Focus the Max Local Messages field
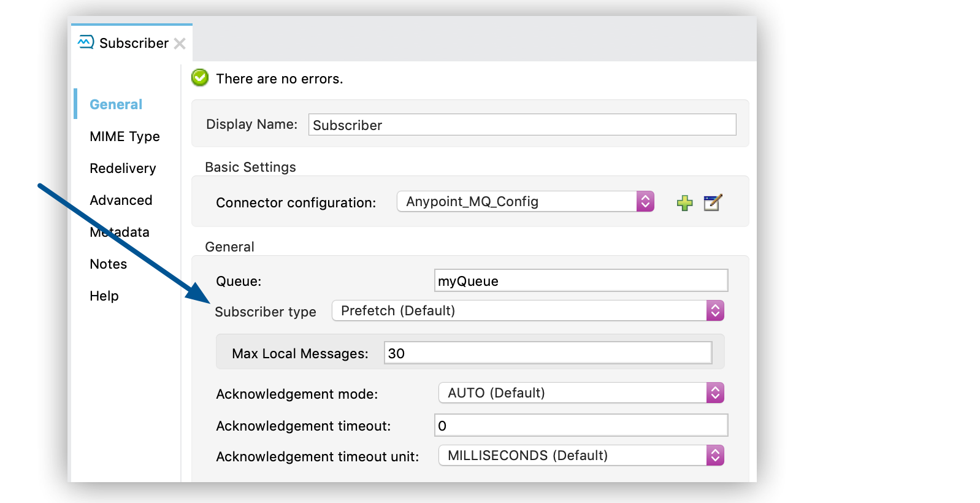 (547, 353)
